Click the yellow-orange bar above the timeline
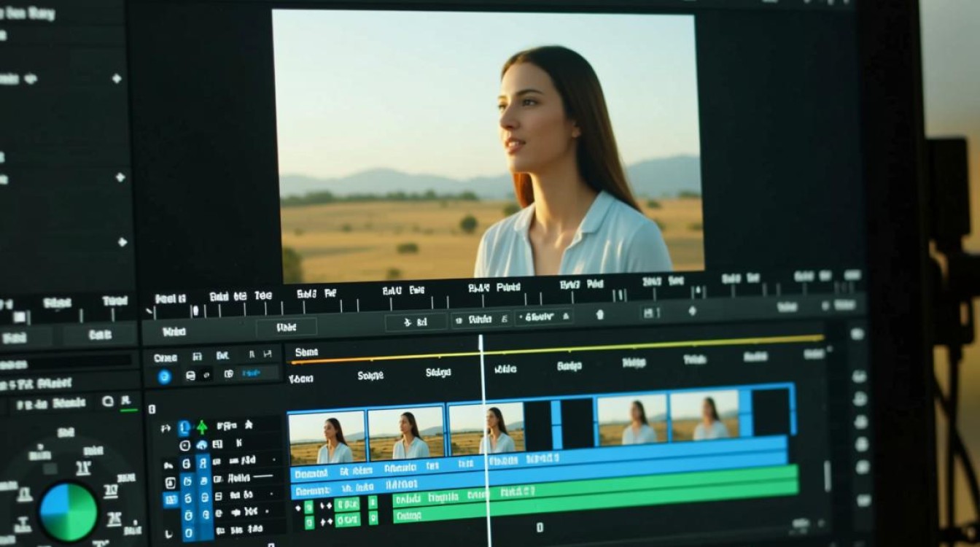This screenshot has height=547, width=980. click(557, 350)
